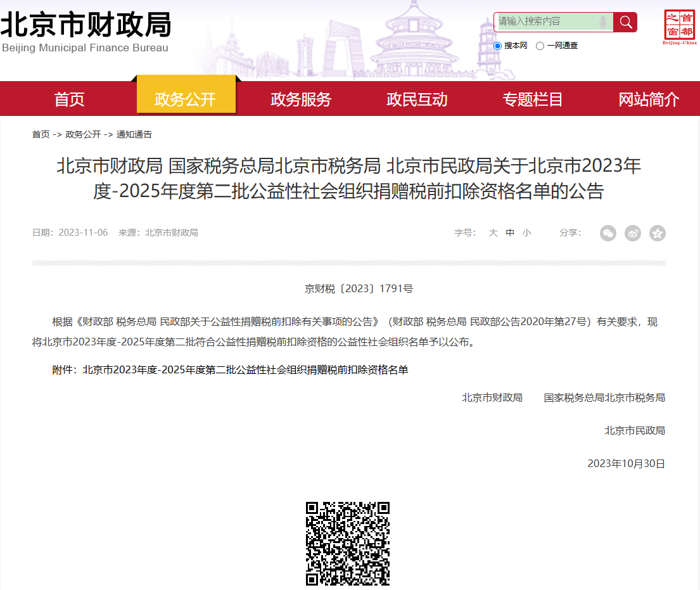
Task: Set font size to 小 (small)
Action: tap(526, 233)
